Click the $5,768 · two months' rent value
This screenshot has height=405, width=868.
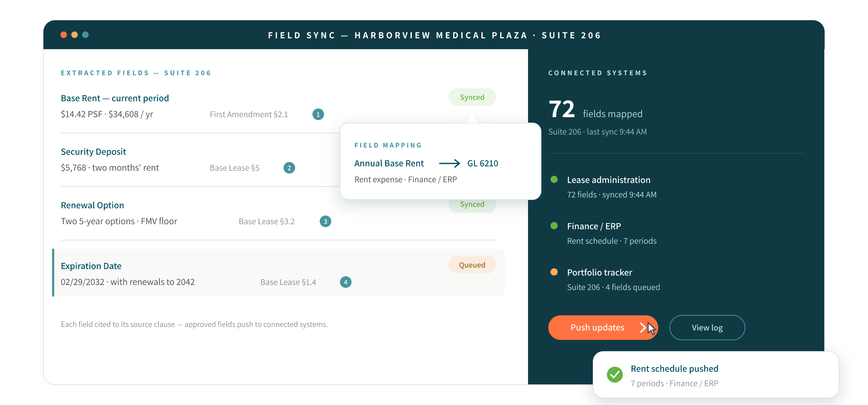pos(110,168)
